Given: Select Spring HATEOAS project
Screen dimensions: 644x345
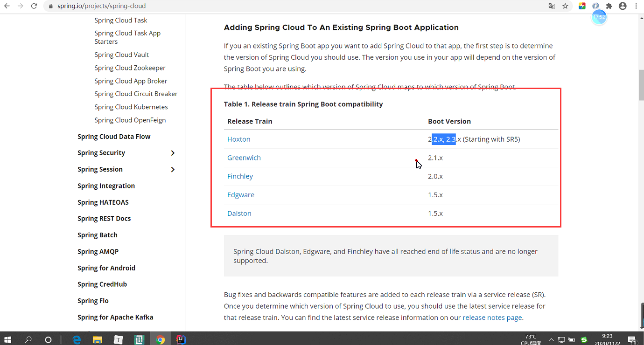Looking at the screenshot, I should pyautogui.click(x=103, y=202).
